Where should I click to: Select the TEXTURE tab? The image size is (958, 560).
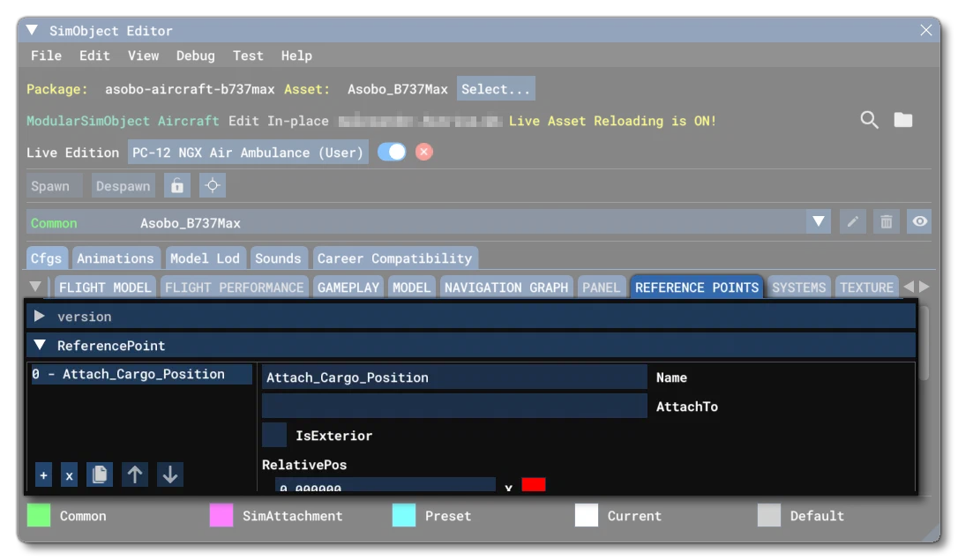867,287
